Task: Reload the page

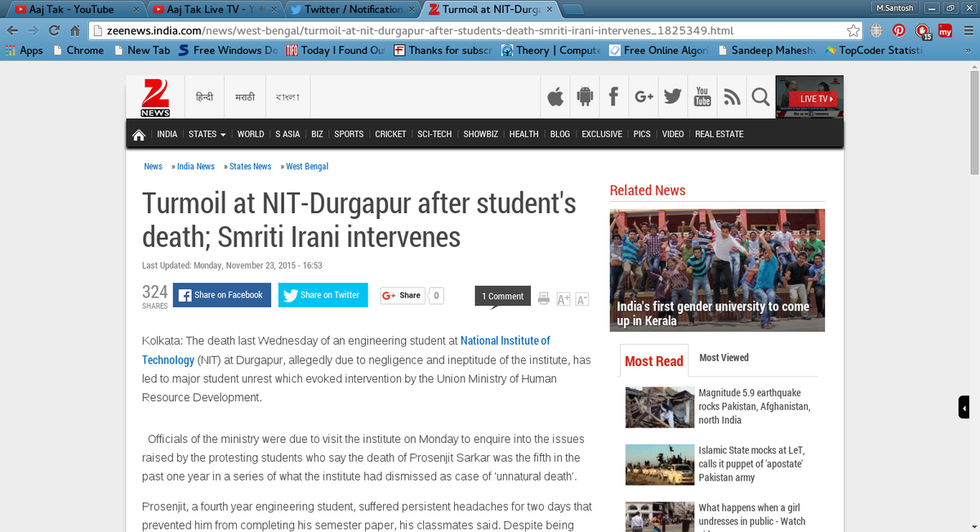Action: click(53, 30)
